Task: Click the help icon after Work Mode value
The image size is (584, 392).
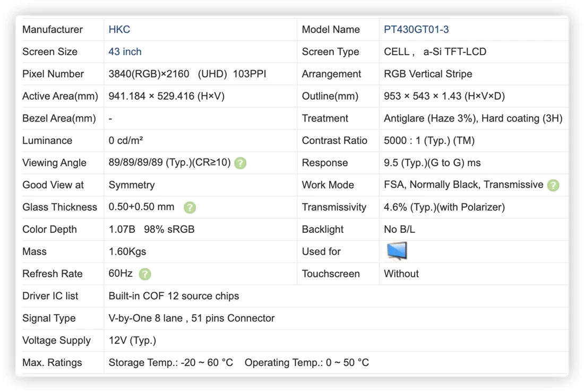Action: click(x=553, y=185)
